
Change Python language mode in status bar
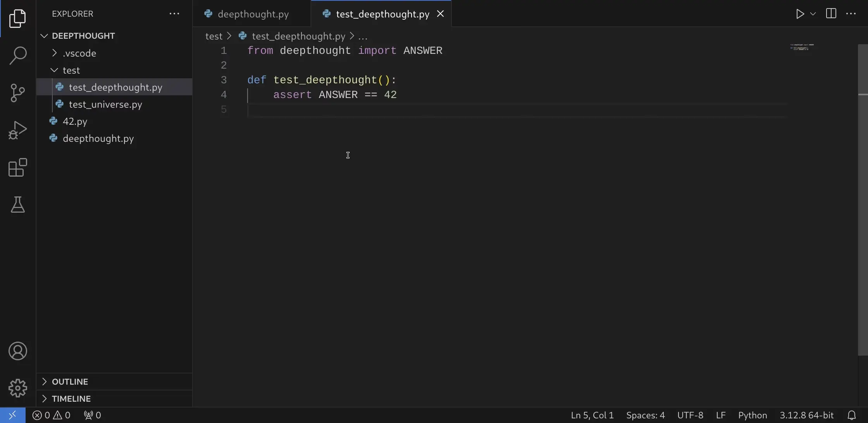[x=752, y=415]
